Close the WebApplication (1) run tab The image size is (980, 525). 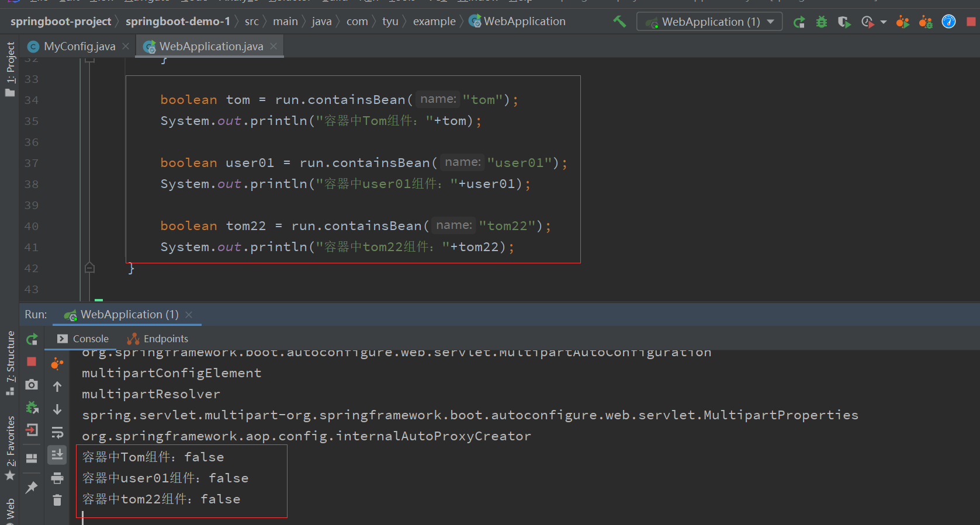click(x=189, y=315)
